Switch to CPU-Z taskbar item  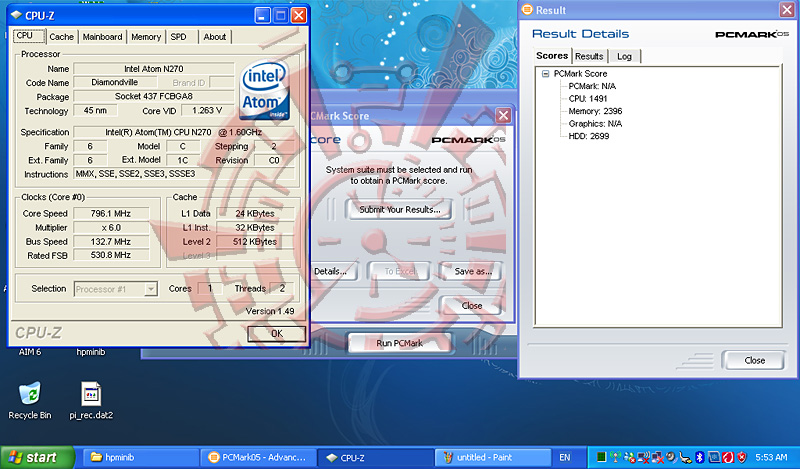click(376, 457)
